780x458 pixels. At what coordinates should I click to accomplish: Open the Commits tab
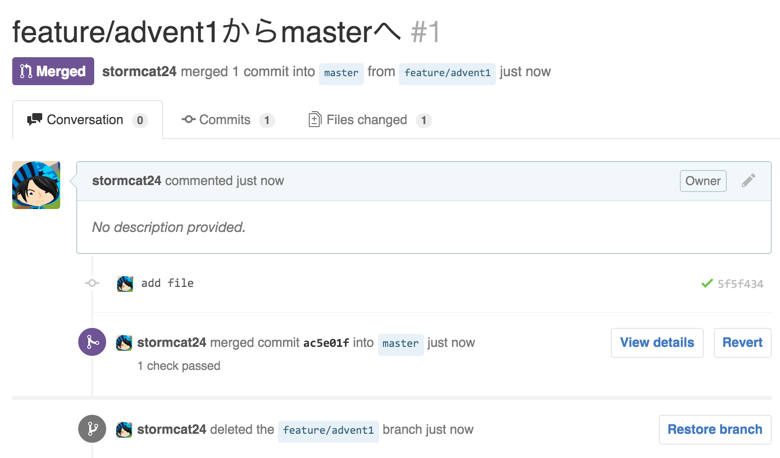tap(228, 120)
